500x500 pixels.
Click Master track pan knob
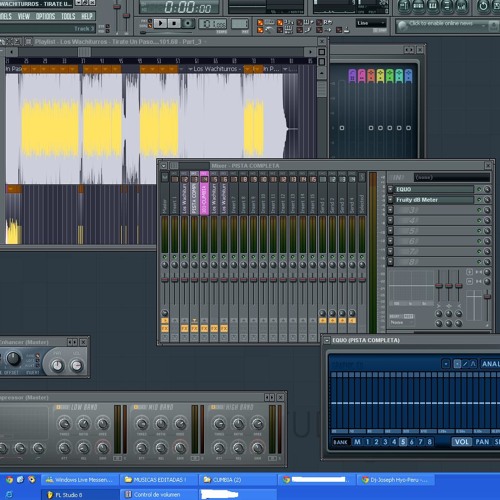[x=165, y=265]
